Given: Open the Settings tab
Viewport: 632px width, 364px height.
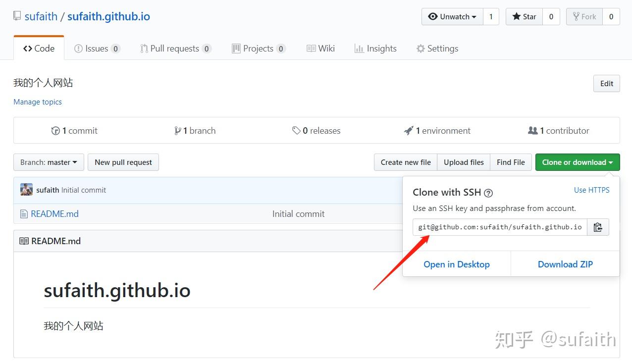Looking at the screenshot, I should point(437,48).
